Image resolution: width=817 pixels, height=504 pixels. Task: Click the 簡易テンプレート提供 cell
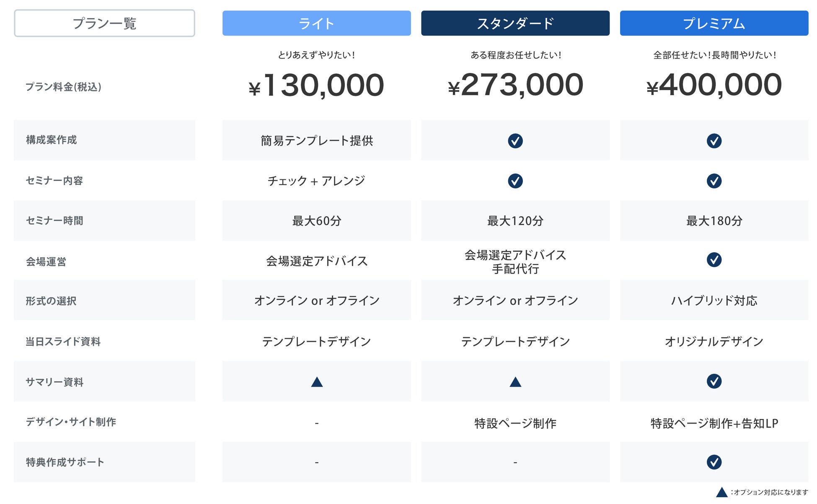(316, 141)
